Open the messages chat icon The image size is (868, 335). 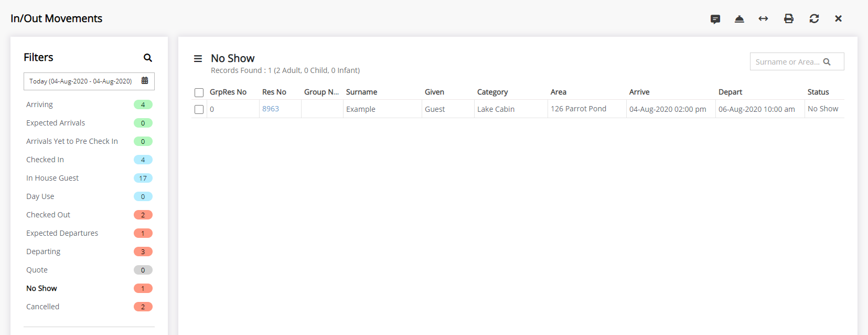[715, 19]
